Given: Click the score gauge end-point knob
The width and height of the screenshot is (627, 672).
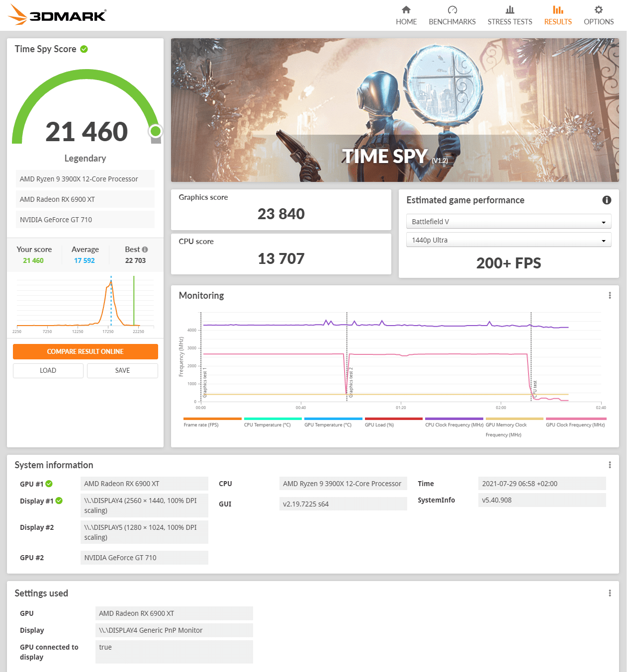Looking at the screenshot, I should (156, 131).
